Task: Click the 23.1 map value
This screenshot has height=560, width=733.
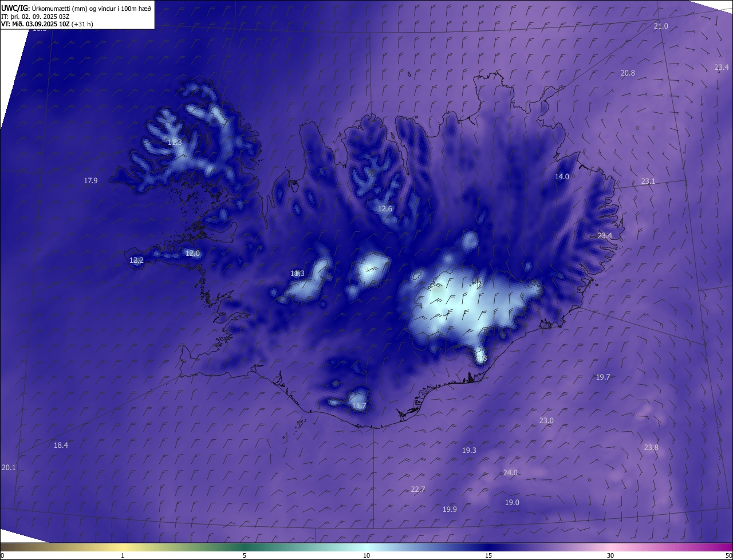Action: tap(648, 181)
